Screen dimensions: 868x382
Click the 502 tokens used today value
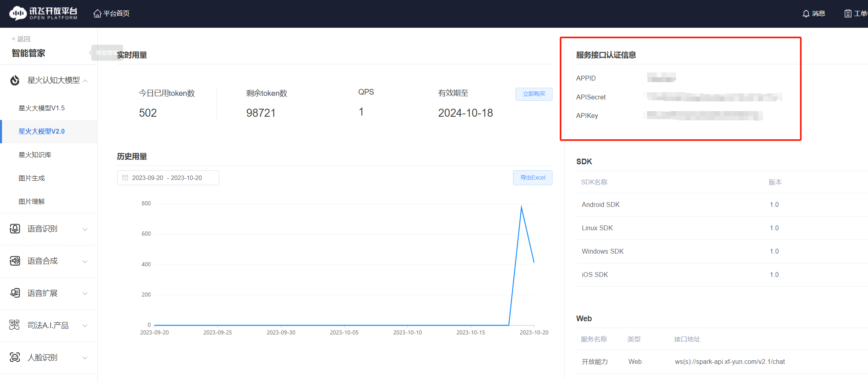[x=148, y=113]
